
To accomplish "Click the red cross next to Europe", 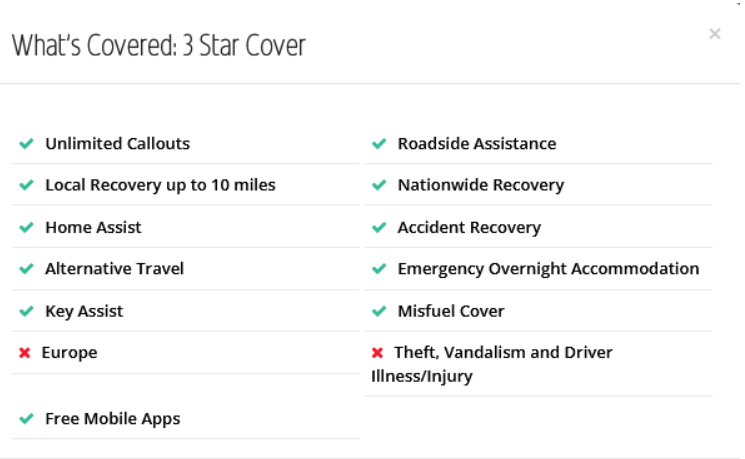I will [25, 353].
